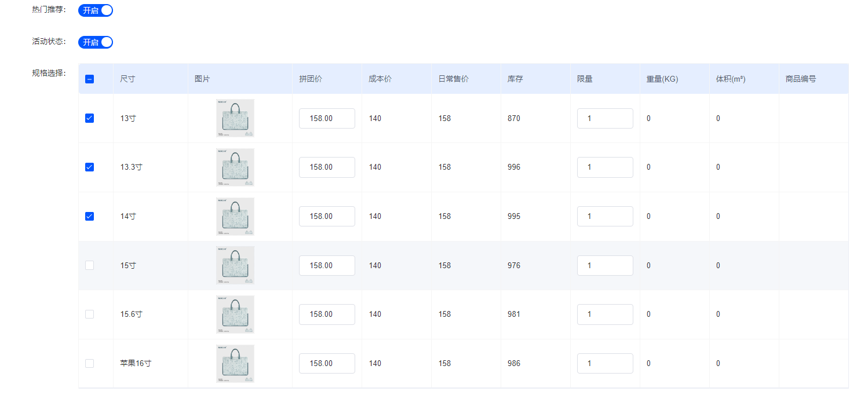Viewport: 868px width, 395px height.
Task: Open the bag thumbnail in the 13.3寸 row
Action: coord(235,167)
